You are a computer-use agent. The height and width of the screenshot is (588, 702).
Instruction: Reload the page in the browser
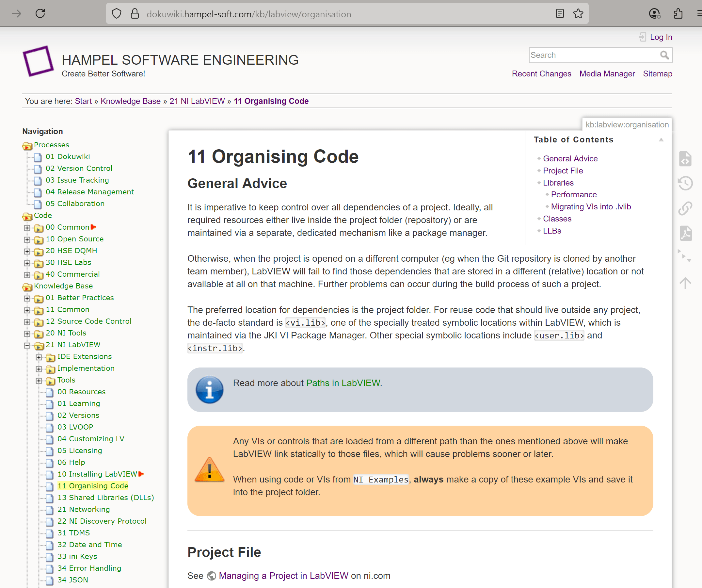(40, 14)
